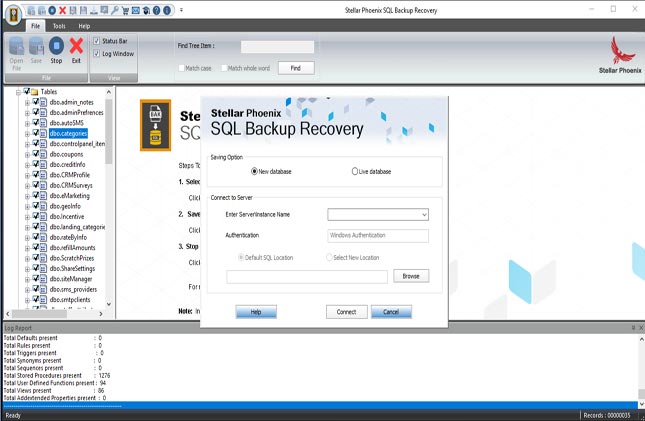The width and height of the screenshot is (645, 421).
Task: Click the key register icon
Action: [115, 10]
